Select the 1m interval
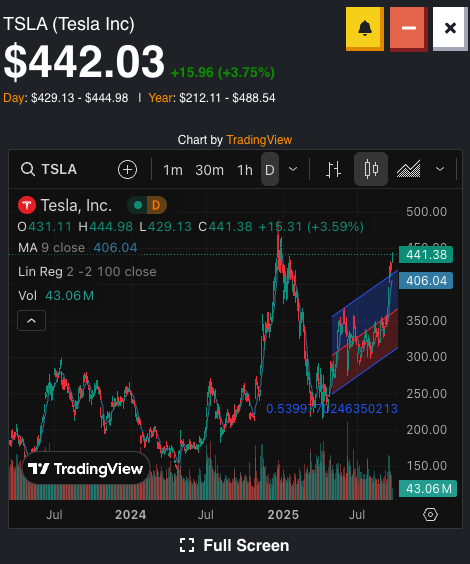Screen dimensions: 470x564 tap(173, 170)
